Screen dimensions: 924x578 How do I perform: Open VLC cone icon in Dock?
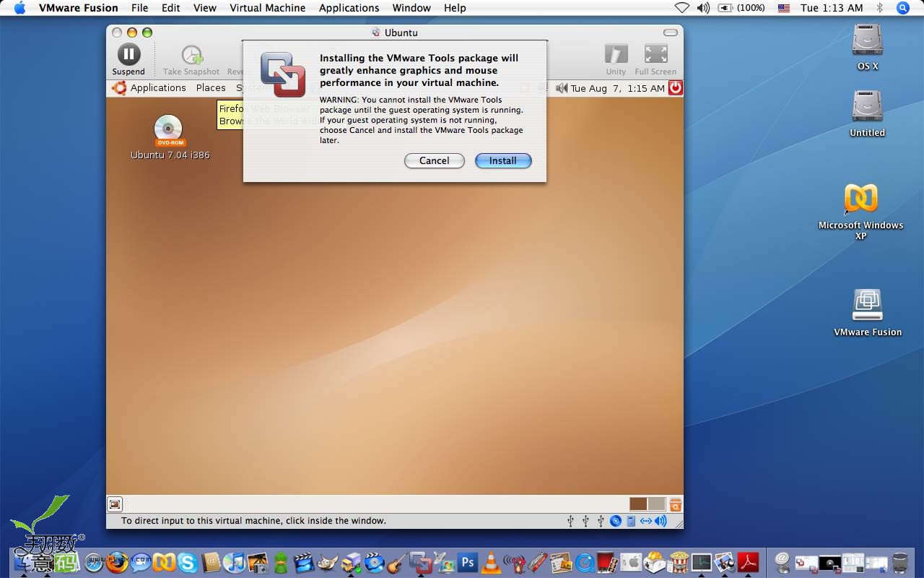click(491, 563)
